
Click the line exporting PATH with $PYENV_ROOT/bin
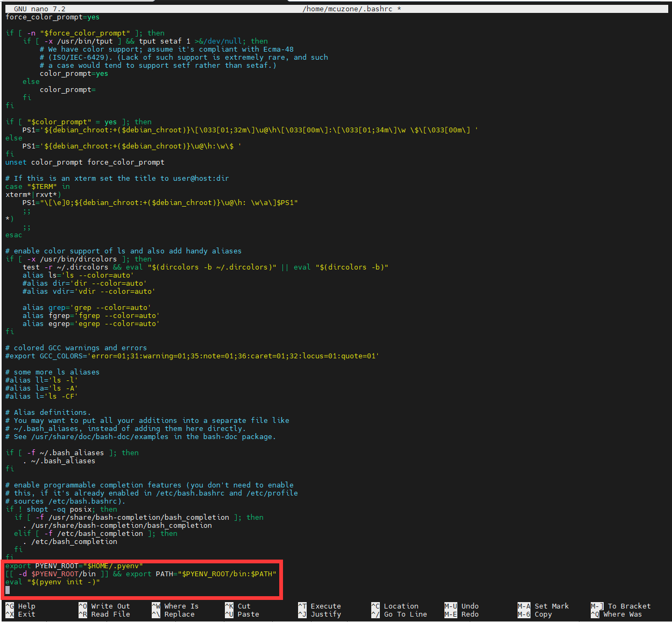tap(141, 574)
